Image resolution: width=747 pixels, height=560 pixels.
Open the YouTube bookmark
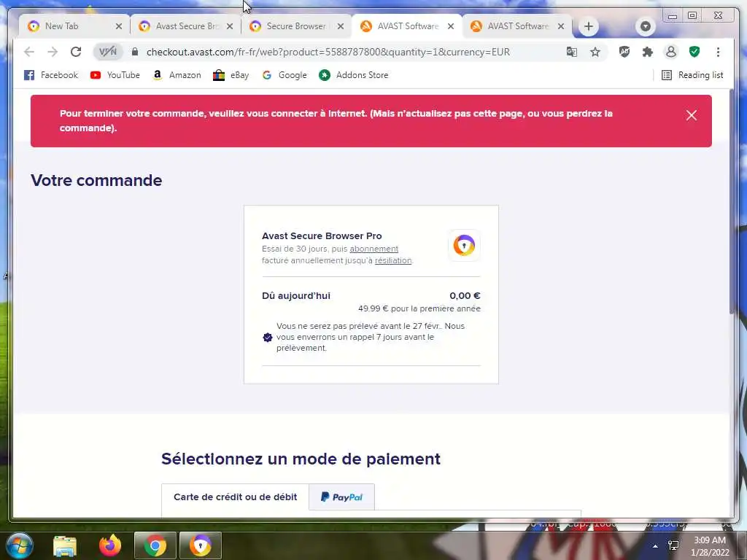[x=115, y=75]
